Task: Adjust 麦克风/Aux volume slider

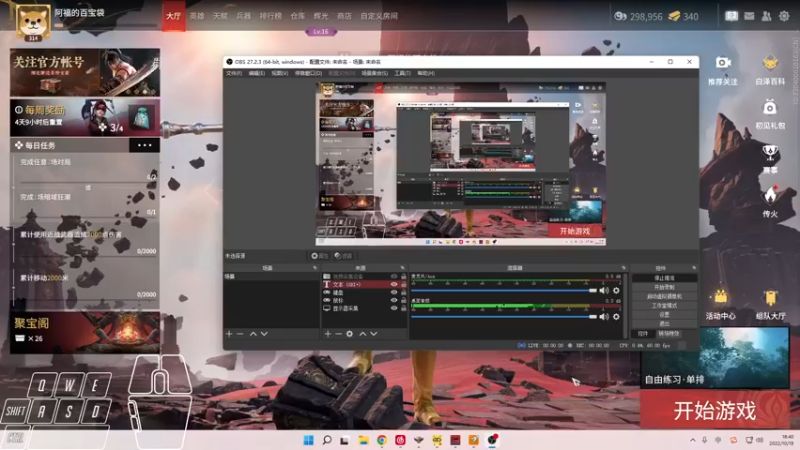Action: pyautogui.click(x=504, y=291)
